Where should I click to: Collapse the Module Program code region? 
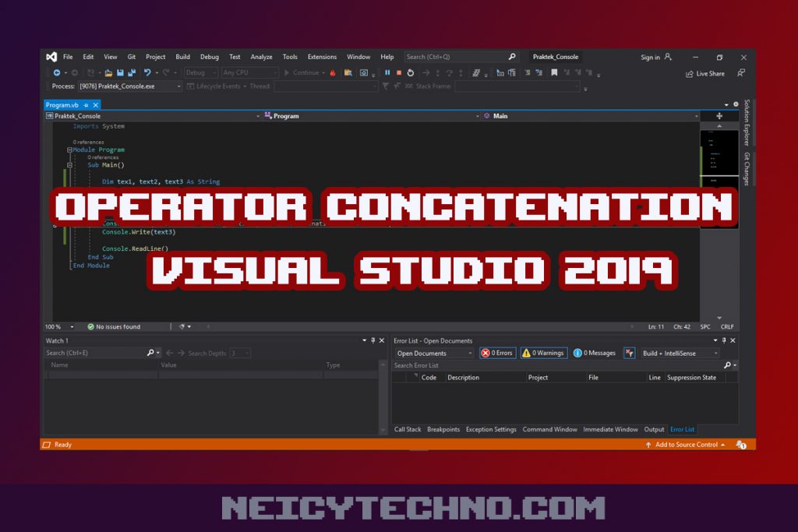click(x=68, y=150)
